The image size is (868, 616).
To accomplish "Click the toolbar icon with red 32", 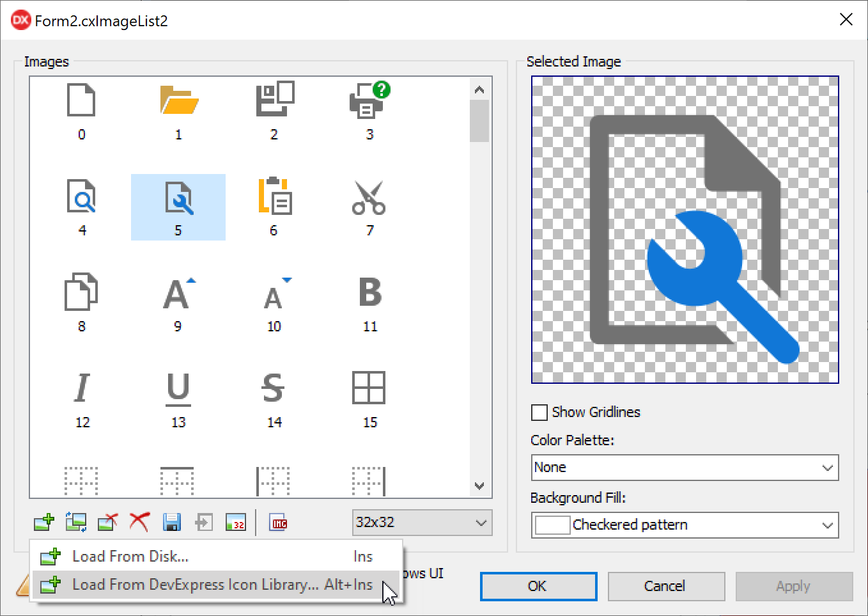I will click(235, 523).
